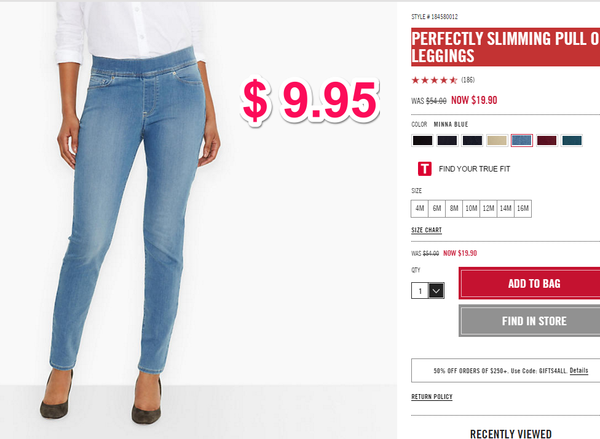Open the GIFTS4ALL promo Details link

point(579,370)
